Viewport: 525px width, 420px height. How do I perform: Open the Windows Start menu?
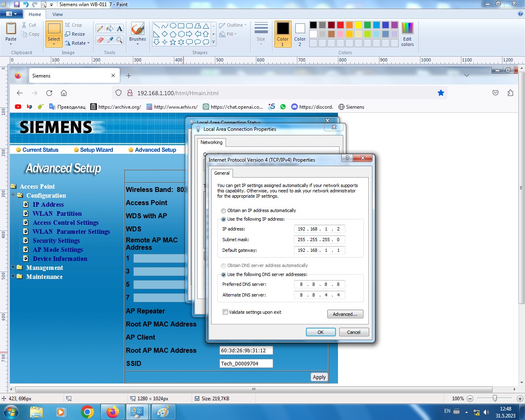(11, 411)
